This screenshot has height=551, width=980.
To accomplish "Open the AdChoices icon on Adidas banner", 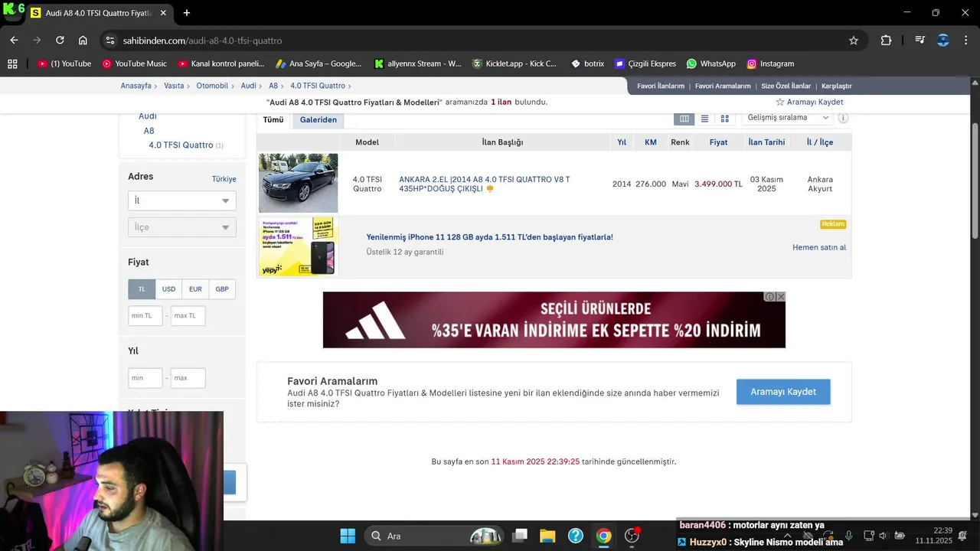I will pyautogui.click(x=770, y=296).
